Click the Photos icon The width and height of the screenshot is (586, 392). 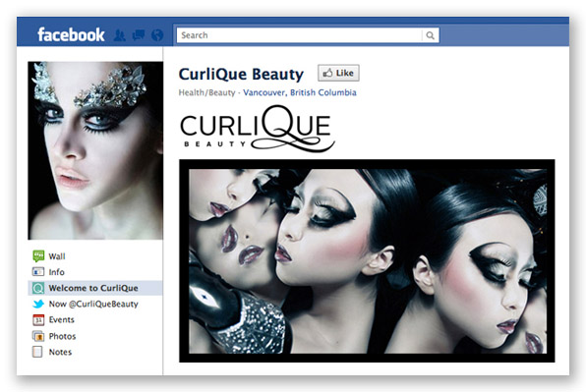(x=38, y=336)
